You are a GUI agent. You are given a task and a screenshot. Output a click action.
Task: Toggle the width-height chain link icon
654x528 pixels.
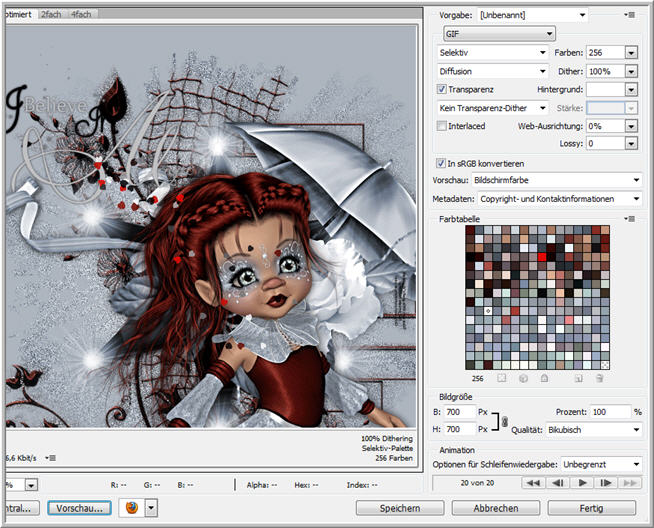(x=505, y=421)
